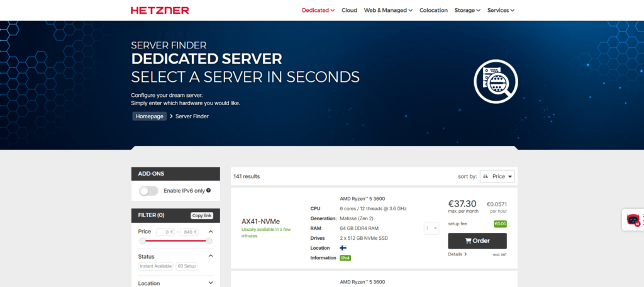Click the Copy link button
Viewport: 644px width, 287px height.
click(x=202, y=215)
